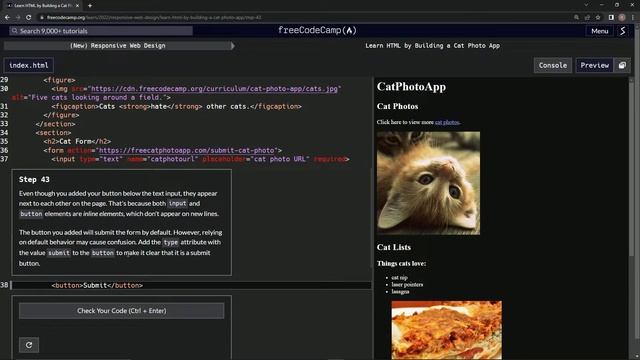Click 'Things cats love:' text
Viewport: 640px width, 360px height.
pos(401,264)
